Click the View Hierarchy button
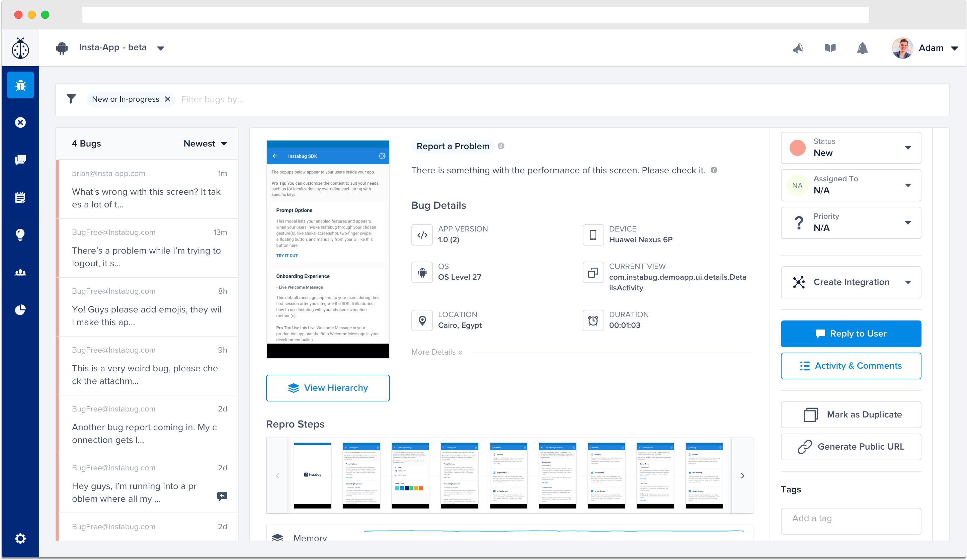Screen dimensions: 967x560 click(328, 388)
